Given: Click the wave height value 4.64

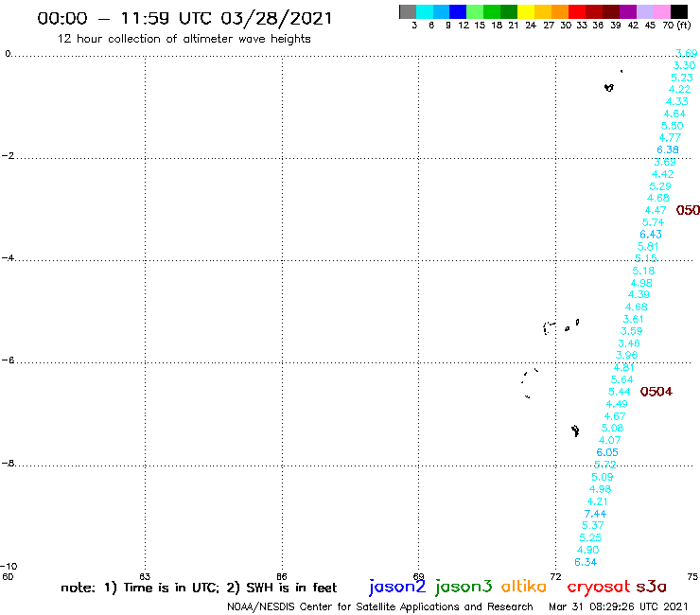Looking at the screenshot, I should (x=674, y=114).
